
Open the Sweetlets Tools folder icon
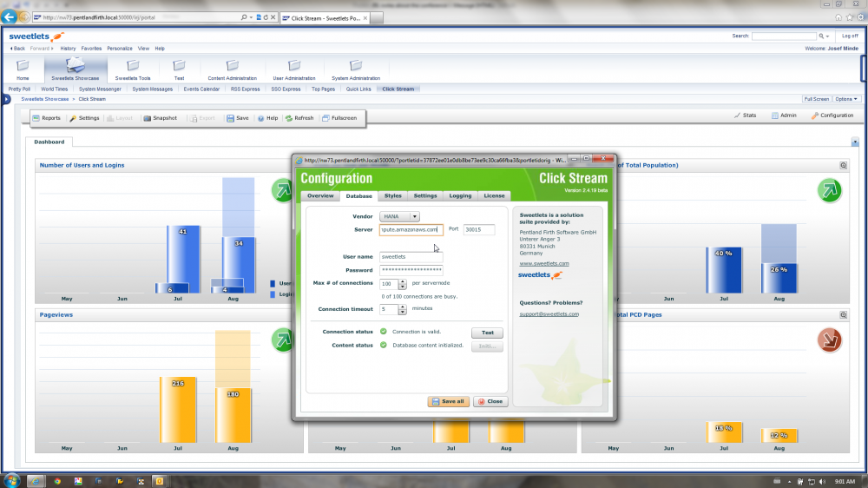pyautogui.click(x=133, y=66)
